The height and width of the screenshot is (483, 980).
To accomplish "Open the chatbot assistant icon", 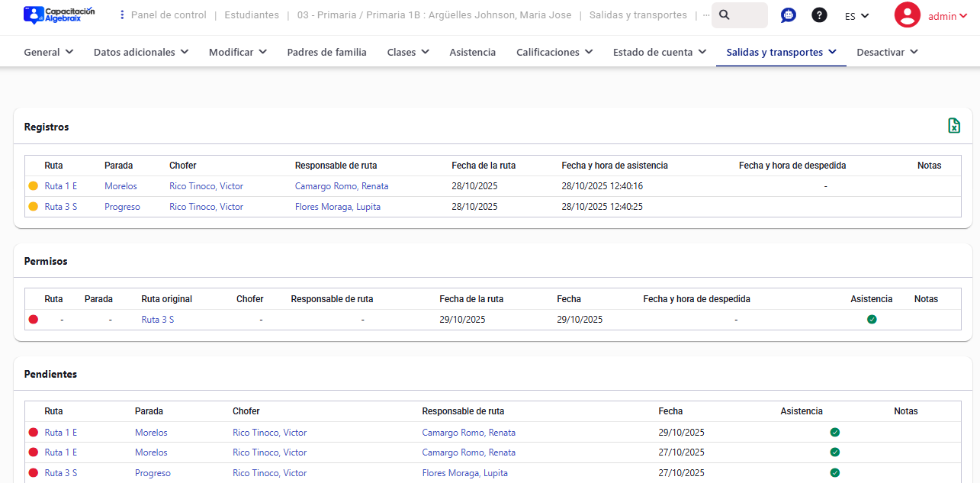I will (789, 15).
